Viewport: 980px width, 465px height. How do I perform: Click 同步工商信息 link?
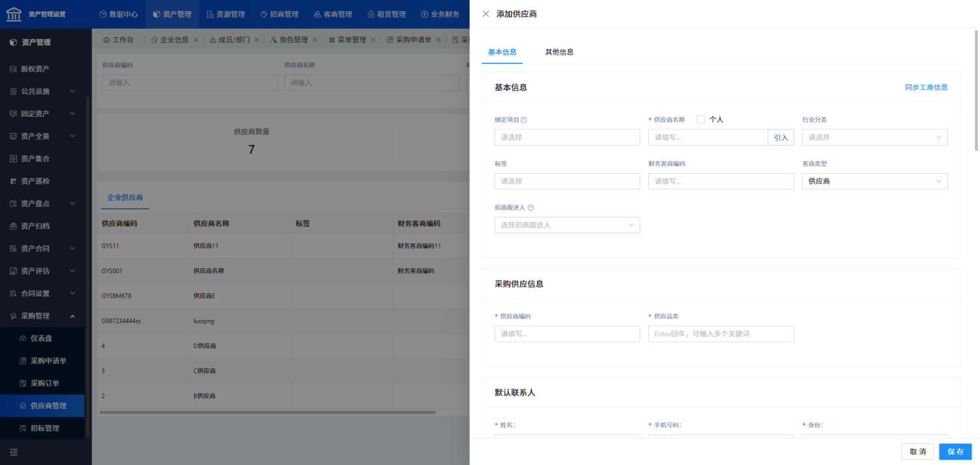[x=926, y=88]
